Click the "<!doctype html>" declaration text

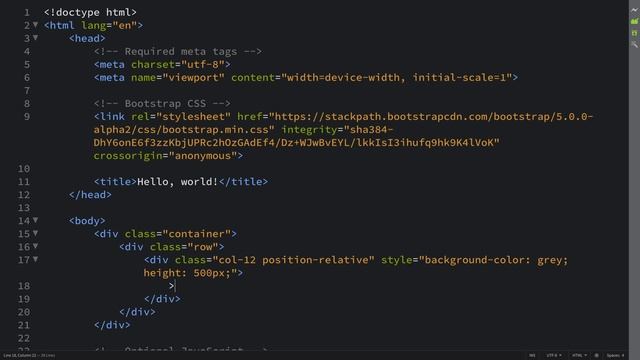pyautogui.click(x=90, y=12)
